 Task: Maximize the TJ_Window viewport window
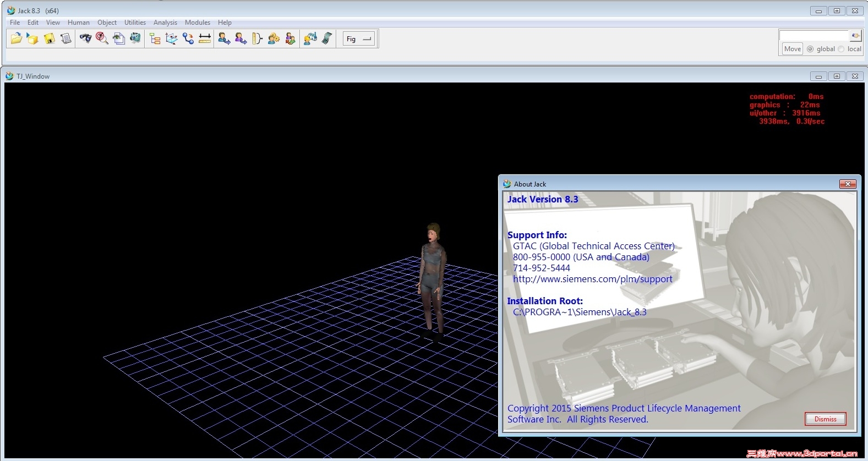point(837,76)
